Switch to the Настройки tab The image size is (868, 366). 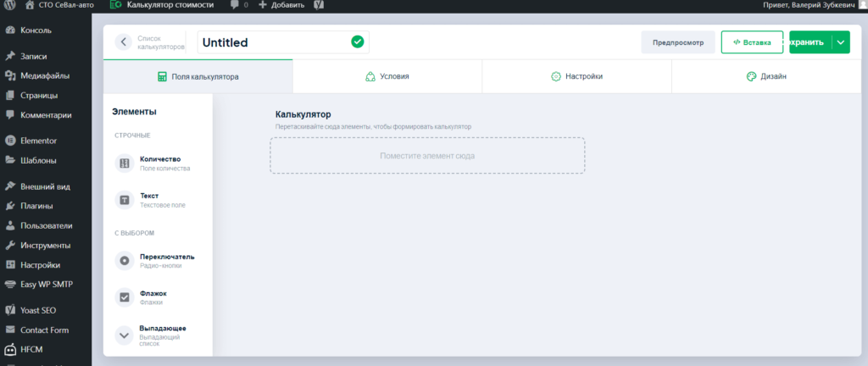pos(576,76)
